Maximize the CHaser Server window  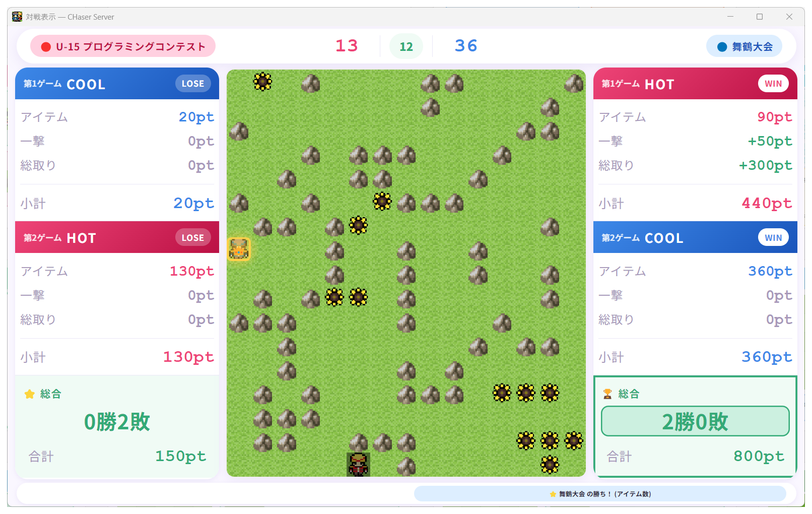[760, 17]
